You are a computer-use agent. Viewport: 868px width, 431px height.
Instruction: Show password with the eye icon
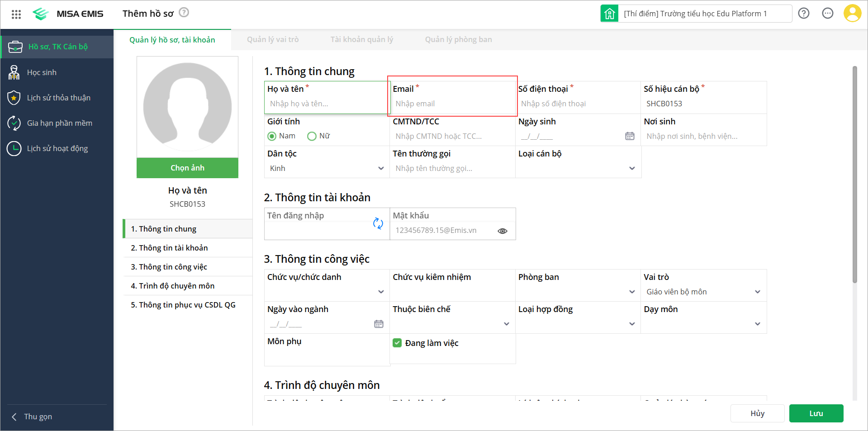502,231
